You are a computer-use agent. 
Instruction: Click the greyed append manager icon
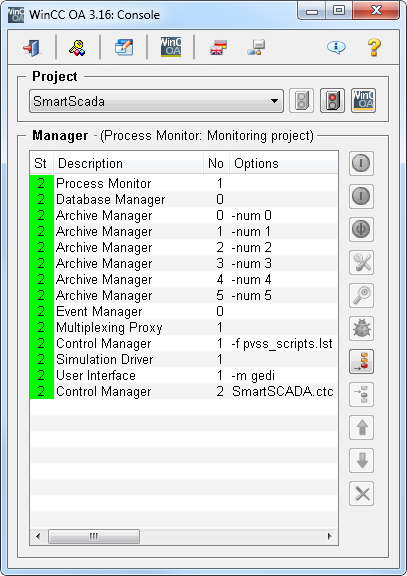click(361, 395)
